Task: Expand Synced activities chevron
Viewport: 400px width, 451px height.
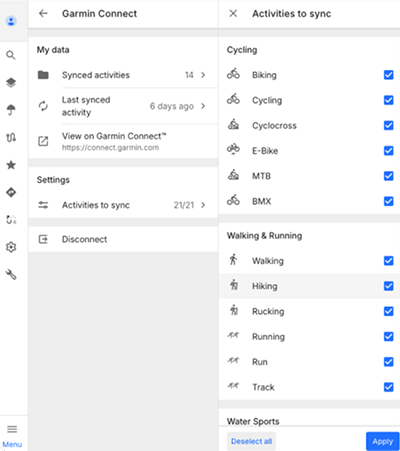Action: [x=203, y=75]
